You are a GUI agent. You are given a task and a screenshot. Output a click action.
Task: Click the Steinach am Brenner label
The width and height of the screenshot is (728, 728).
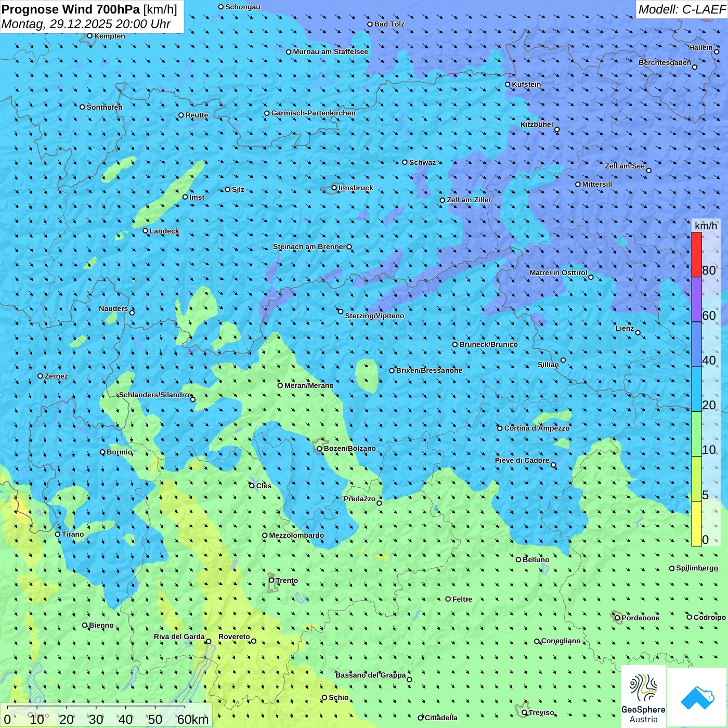coord(309,246)
